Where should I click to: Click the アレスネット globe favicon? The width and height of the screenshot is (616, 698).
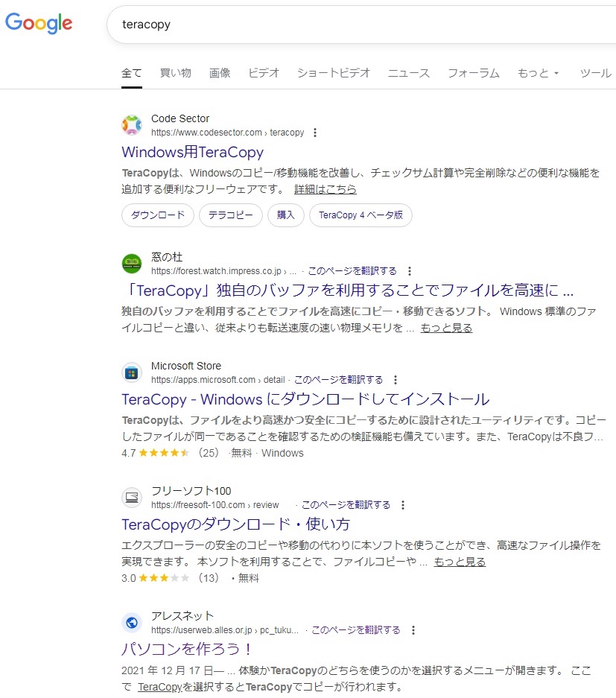tap(132, 623)
